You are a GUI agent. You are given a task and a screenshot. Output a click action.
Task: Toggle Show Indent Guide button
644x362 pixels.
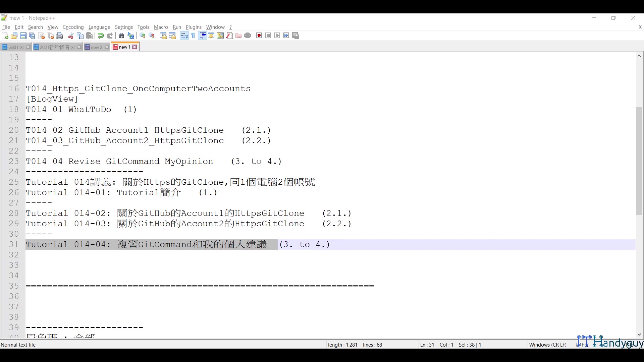pos(202,36)
